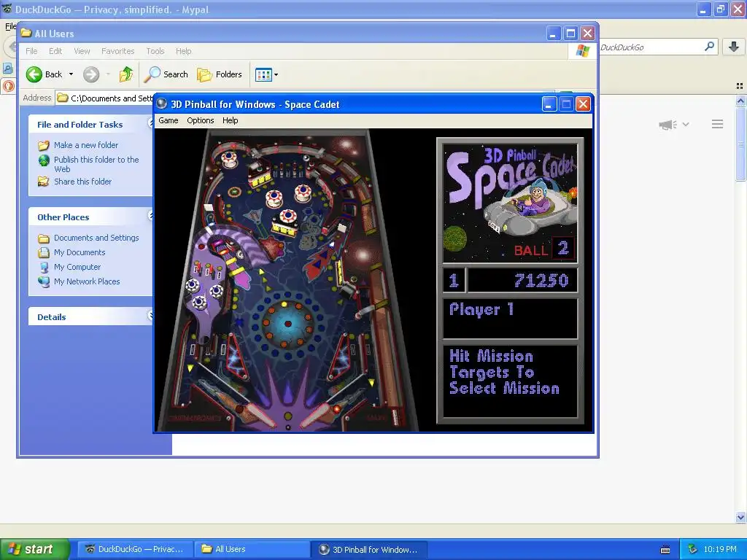The width and height of the screenshot is (747, 560).
Task: Click the Player 1 text panel
Action: (510, 319)
